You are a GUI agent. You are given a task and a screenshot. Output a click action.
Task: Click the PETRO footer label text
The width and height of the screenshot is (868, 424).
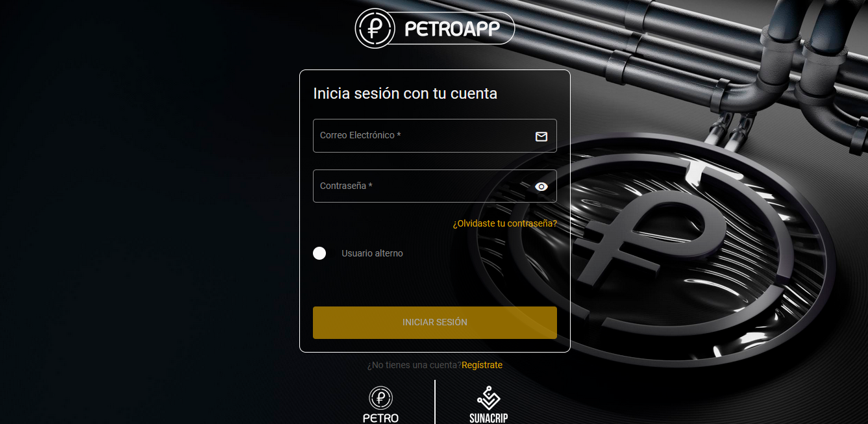coord(381,418)
